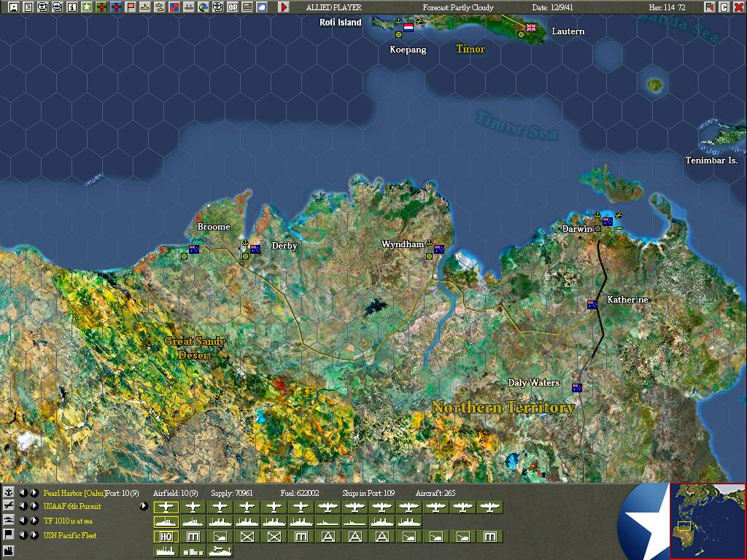Click the factory industry icon at bottom left
747x560 pixels.
tap(9, 550)
